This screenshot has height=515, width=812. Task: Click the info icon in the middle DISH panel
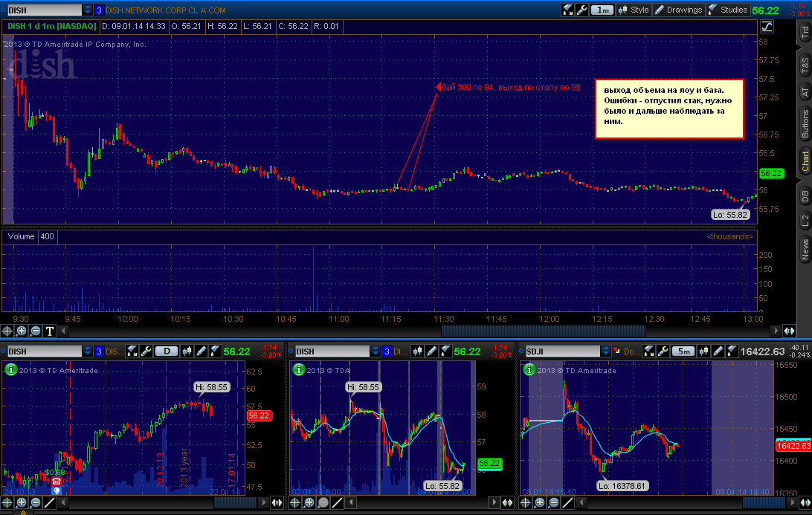pos(298,369)
